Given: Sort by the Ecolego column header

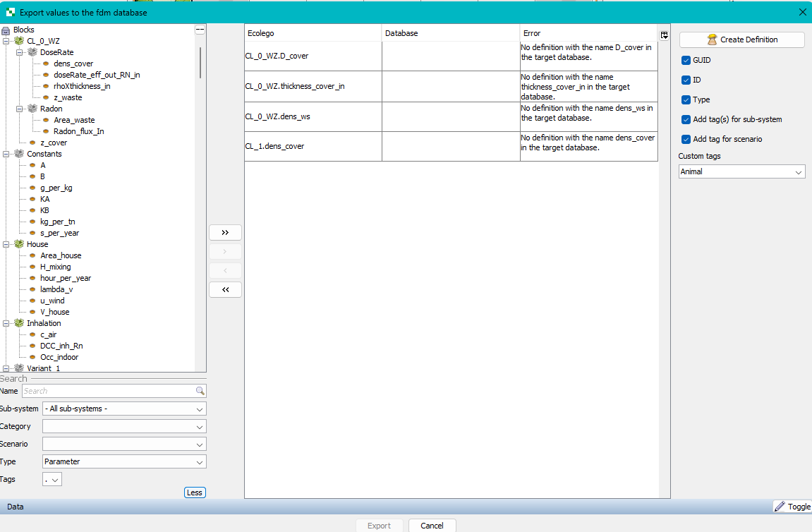Looking at the screenshot, I should tap(313, 33).
